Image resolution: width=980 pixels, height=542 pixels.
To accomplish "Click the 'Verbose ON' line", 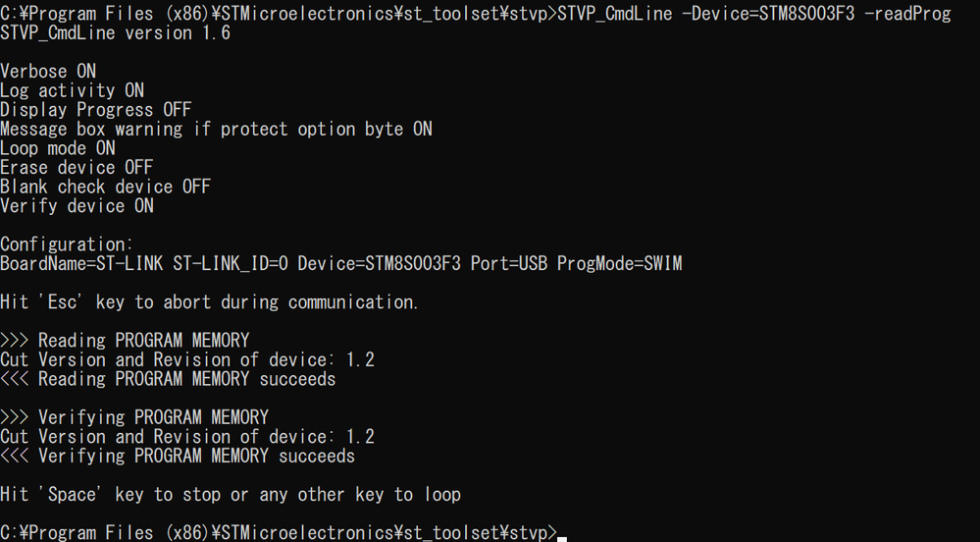I will click(48, 72).
